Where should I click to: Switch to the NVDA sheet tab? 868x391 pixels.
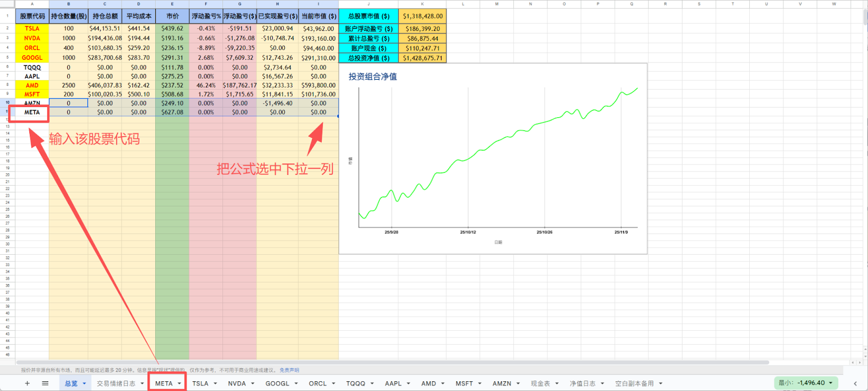coord(237,383)
